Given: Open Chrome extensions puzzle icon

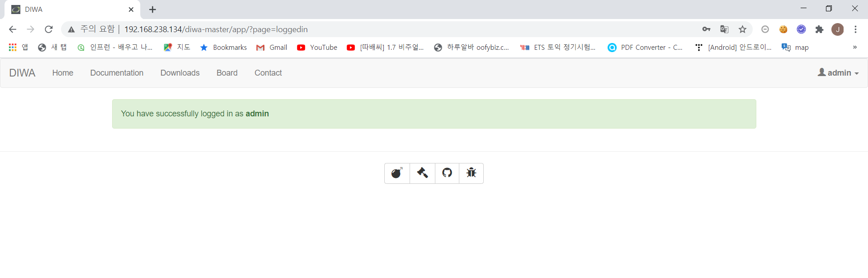Looking at the screenshot, I should click(819, 29).
